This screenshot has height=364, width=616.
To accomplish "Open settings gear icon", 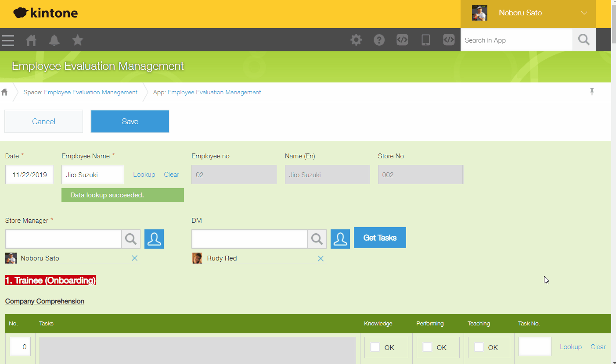I will pyautogui.click(x=356, y=40).
